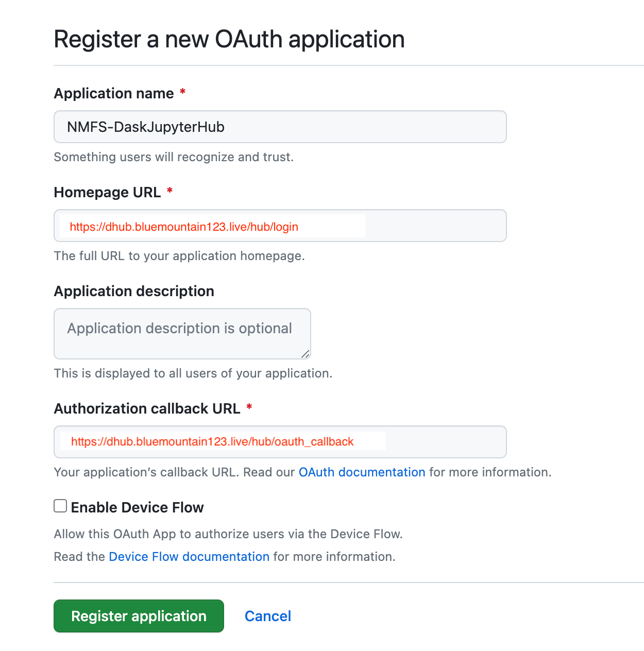Viewport: 644px width, 651px height.
Task: Select the highlighted homepage URL text
Action: coord(184,226)
